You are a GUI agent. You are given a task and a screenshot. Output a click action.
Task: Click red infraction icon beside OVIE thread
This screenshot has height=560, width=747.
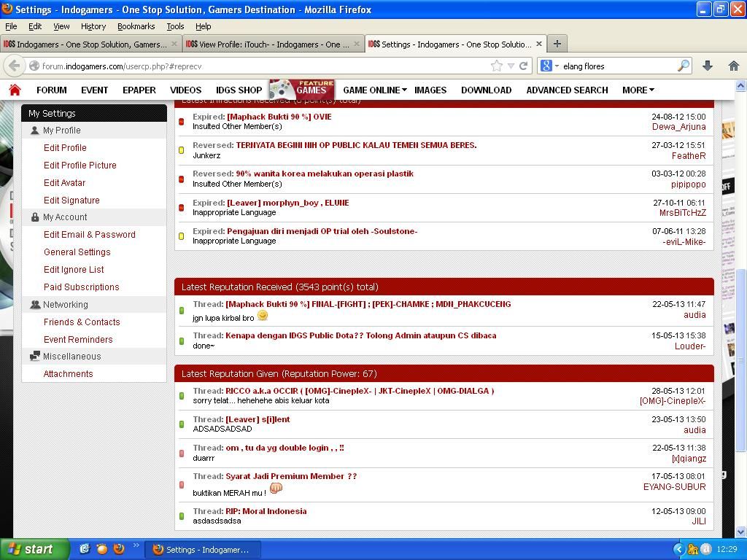pos(181,122)
